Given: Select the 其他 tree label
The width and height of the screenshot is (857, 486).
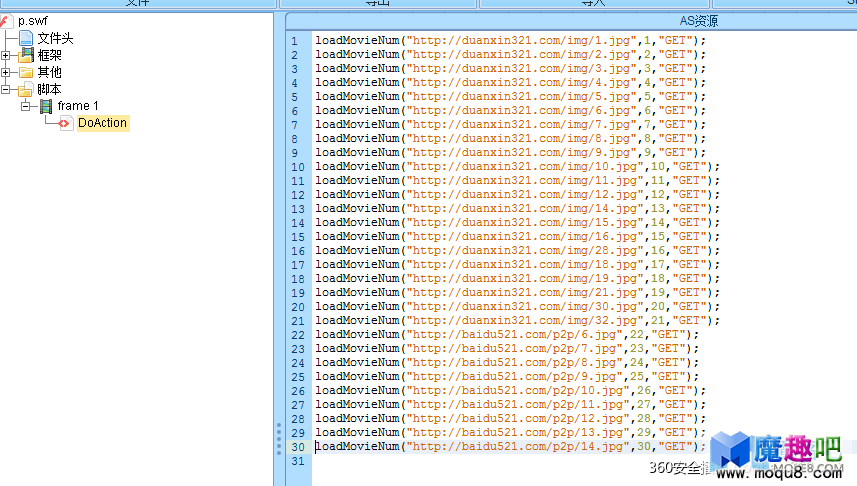Looking at the screenshot, I should [x=49, y=72].
